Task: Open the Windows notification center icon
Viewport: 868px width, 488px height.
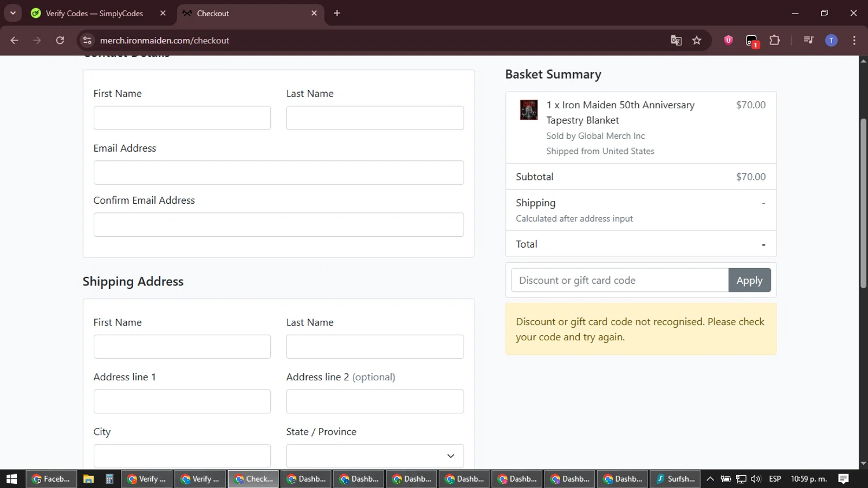Action: tap(844, 479)
